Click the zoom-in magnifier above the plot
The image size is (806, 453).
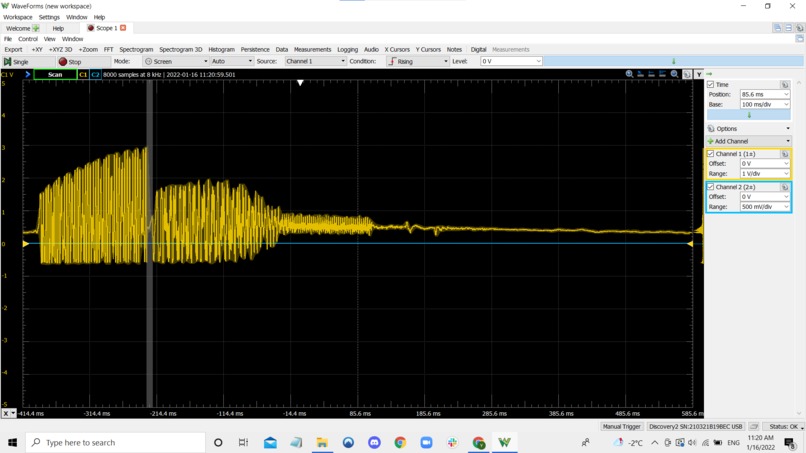pyautogui.click(x=629, y=74)
